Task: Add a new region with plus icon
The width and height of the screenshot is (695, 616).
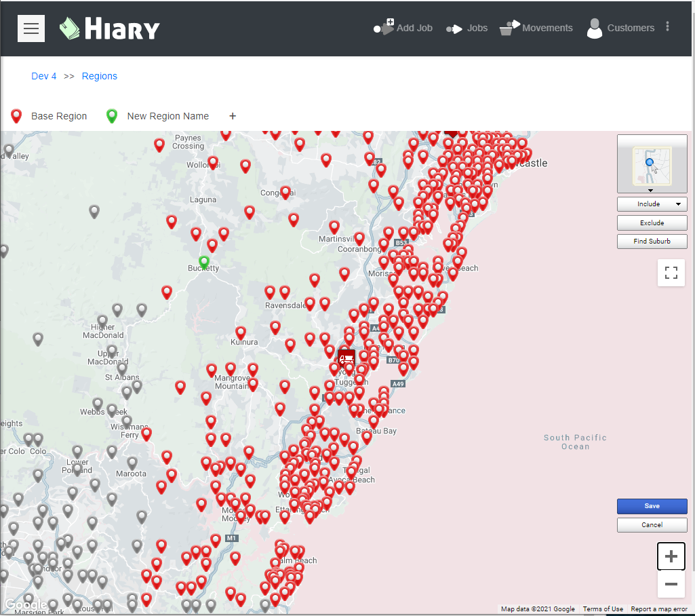Action: click(233, 116)
